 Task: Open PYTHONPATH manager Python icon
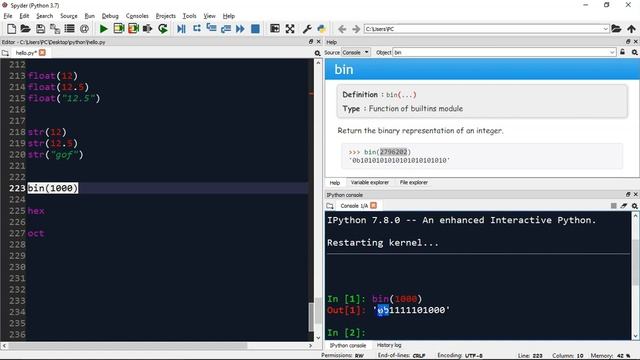point(322,29)
